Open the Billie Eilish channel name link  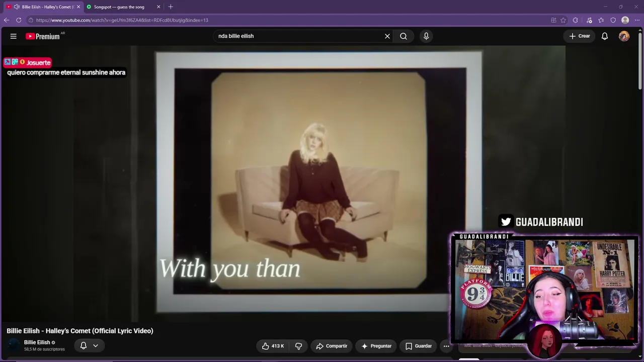[x=37, y=342]
